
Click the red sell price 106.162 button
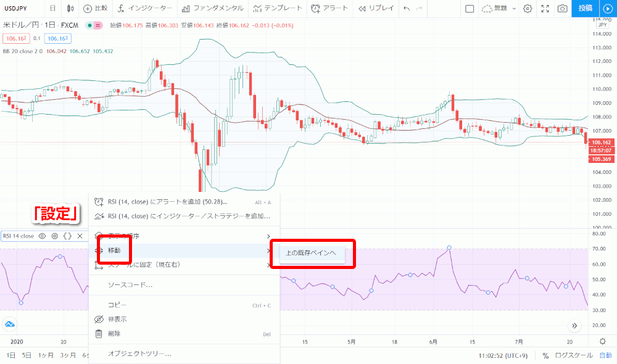pos(16,39)
